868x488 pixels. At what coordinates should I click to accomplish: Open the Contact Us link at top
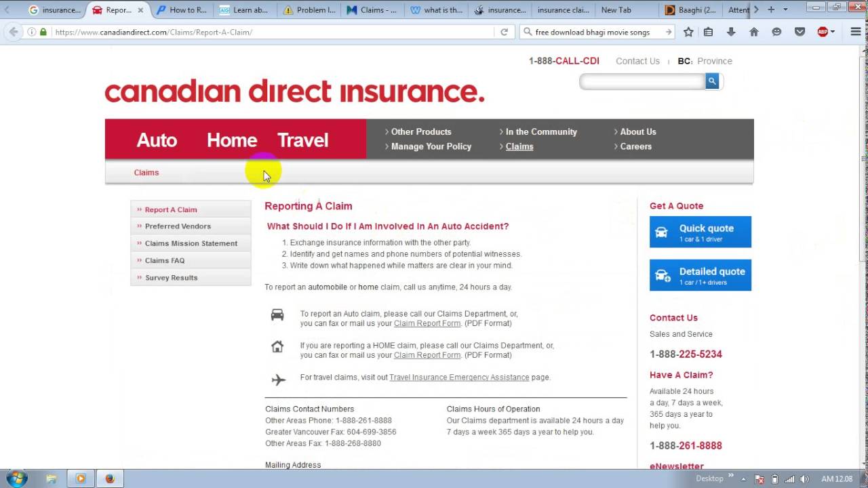tap(637, 61)
